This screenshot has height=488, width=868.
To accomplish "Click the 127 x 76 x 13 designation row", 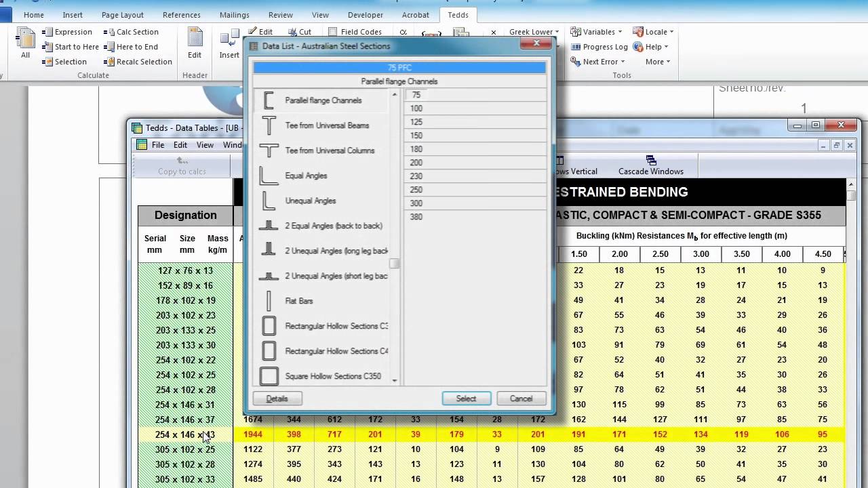I will [x=185, y=270].
